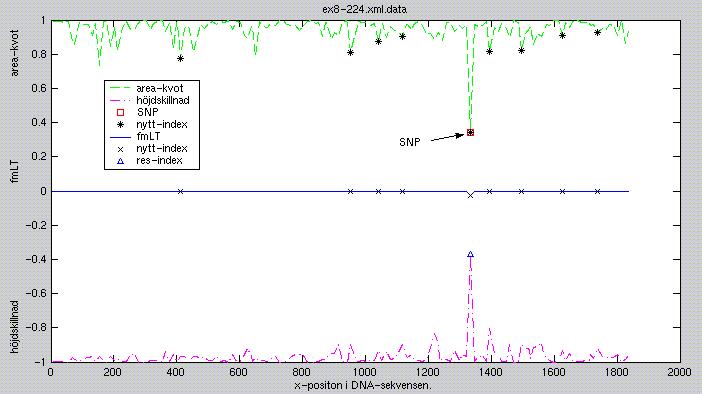The height and width of the screenshot is (394, 702).
Task: Click the y-axis tick label -0.8
Action: [36, 328]
